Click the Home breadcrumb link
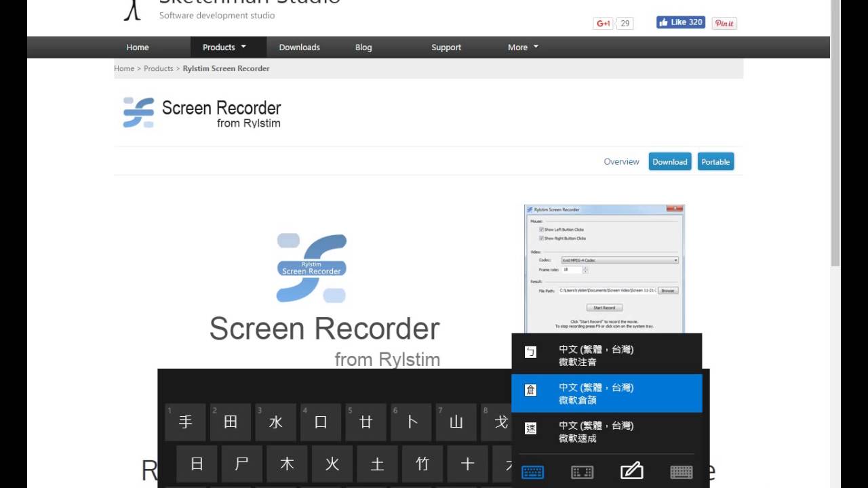The height and width of the screenshot is (488, 868). (x=124, y=68)
